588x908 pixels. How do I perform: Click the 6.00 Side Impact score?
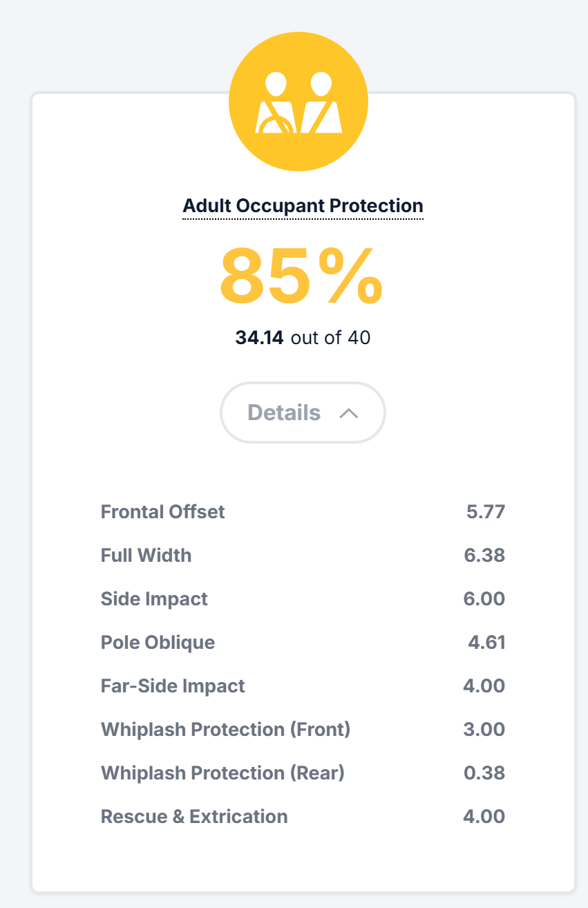(484, 599)
